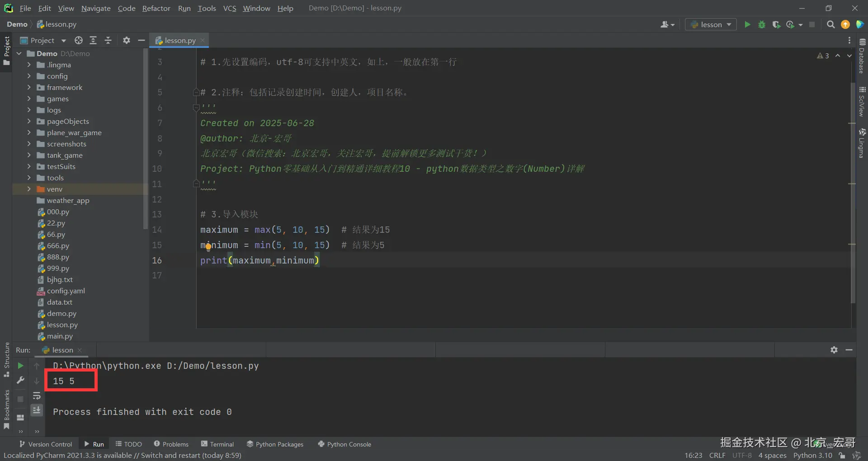This screenshot has width=868, height=461.
Task: Close the lesson.py editor tab
Action: pos(203,40)
